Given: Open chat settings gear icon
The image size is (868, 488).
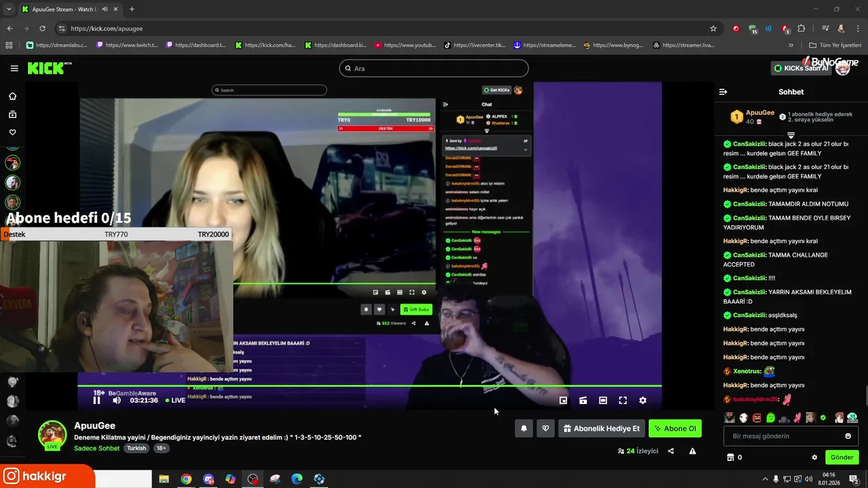Looking at the screenshot, I should click(814, 457).
